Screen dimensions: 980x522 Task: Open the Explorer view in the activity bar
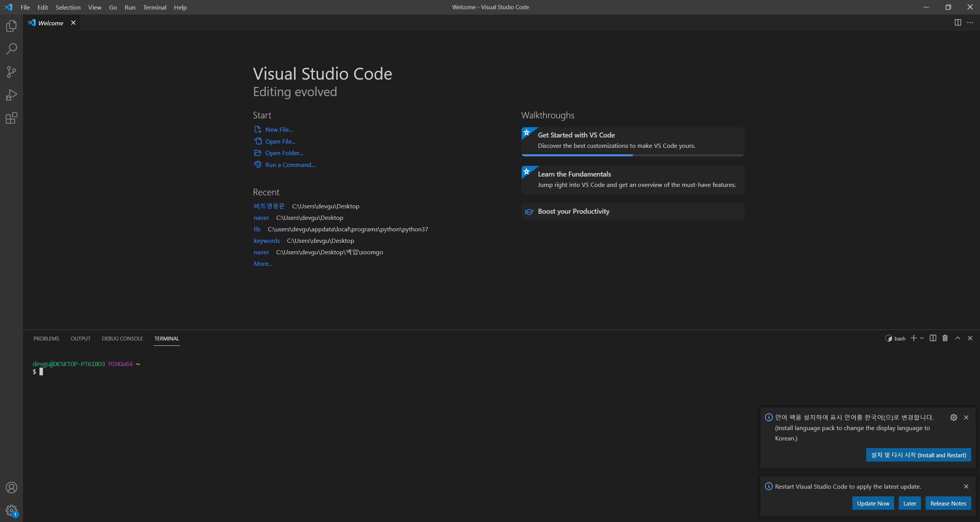[x=11, y=26]
